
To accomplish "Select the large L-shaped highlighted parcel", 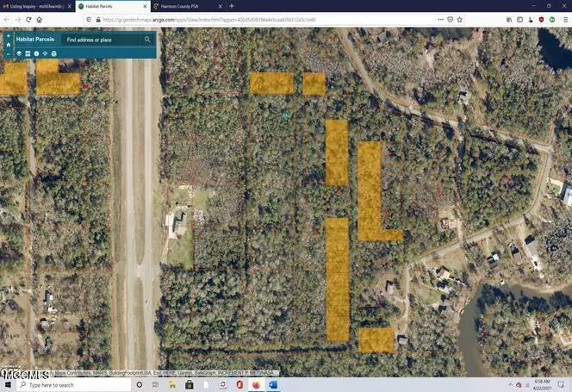I will (x=369, y=190).
